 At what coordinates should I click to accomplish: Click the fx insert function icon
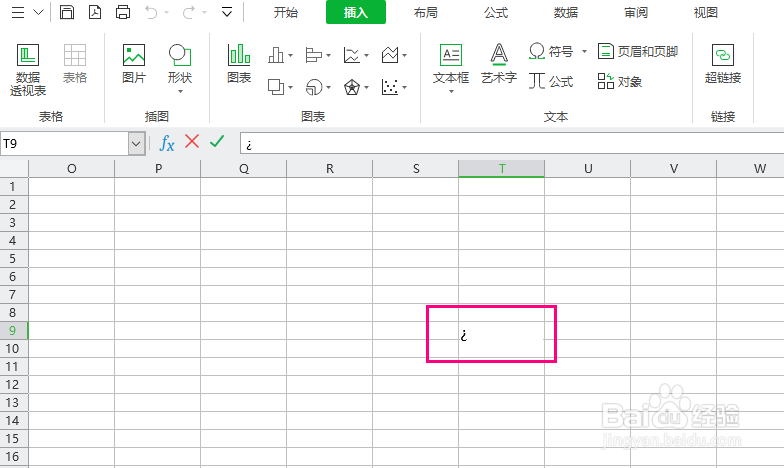click(x=166, y=144)
